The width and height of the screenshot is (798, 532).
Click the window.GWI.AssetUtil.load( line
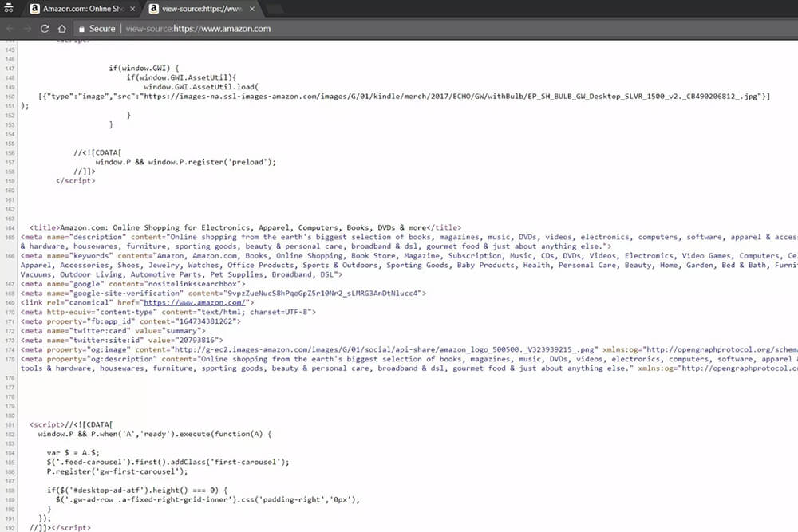pyautogui.click(x=201, y=87)
